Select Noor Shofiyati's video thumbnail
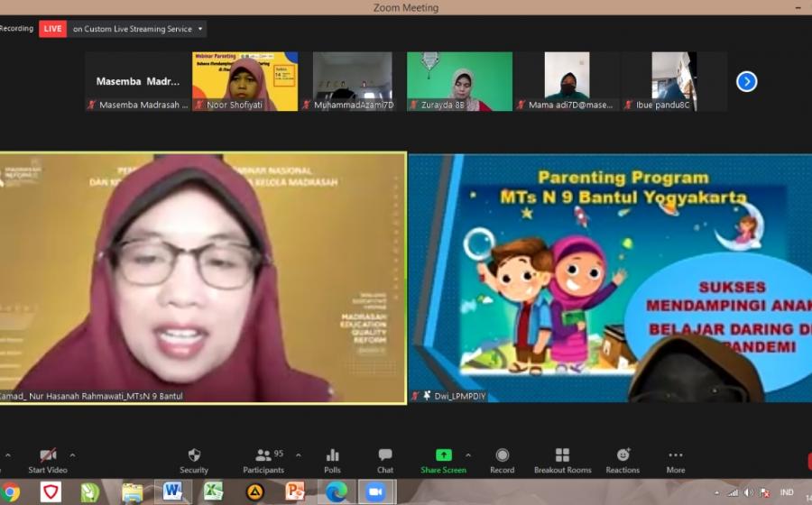The width and height of the screenshot is (812, 505). [x=245, y=81]
